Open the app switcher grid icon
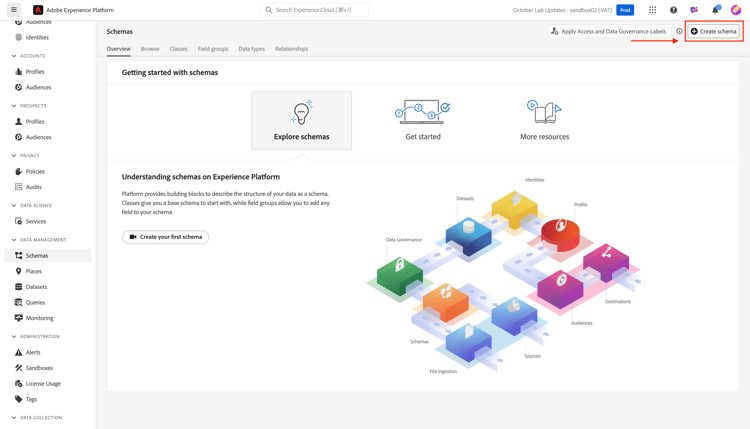The image size is (750, 429). tap(652, 10)
